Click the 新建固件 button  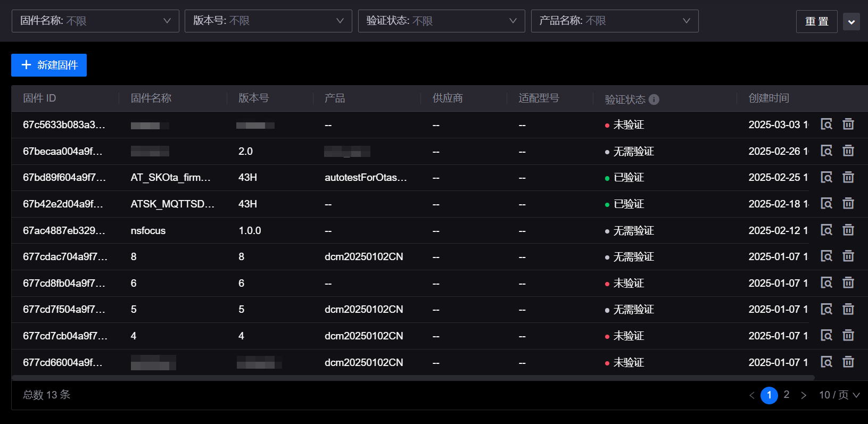(49, 65)
